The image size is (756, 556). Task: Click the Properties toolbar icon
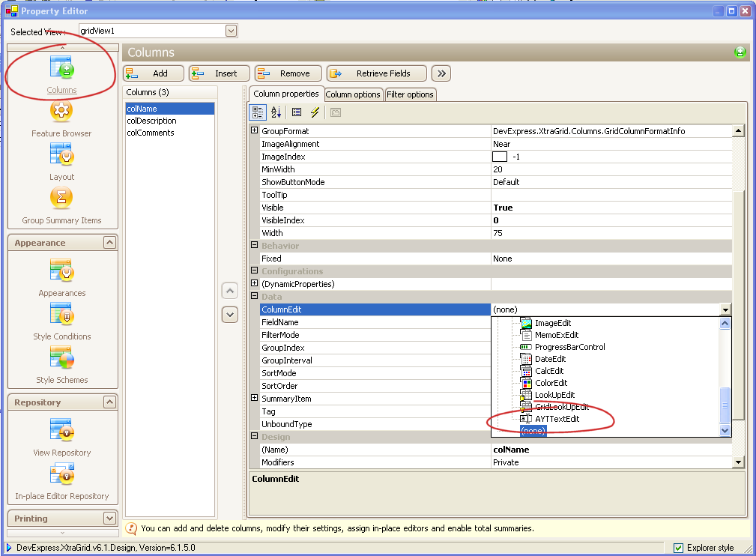tap(297, 112)
